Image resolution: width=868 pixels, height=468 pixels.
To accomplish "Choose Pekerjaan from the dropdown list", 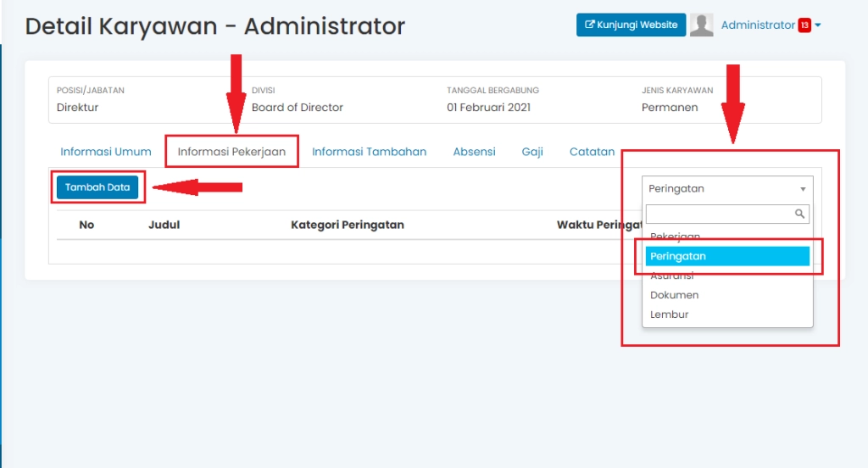I will pos(676,237).
